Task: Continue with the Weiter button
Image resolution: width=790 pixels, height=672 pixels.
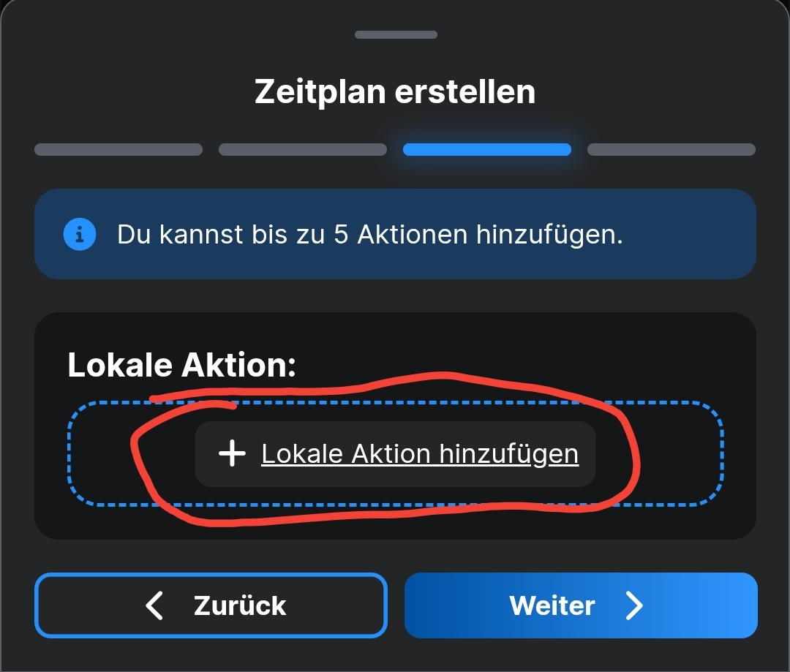Action: [x=581, y=605]
